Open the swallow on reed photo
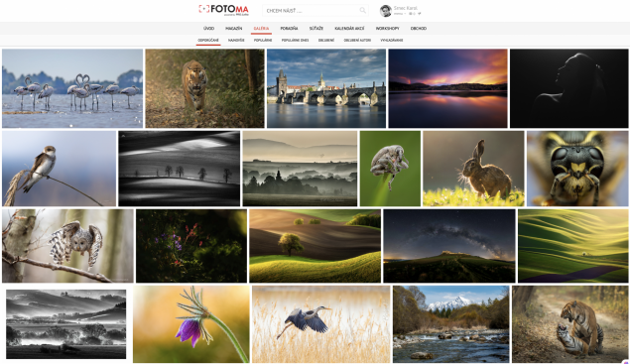630x364 pixels. tap(60, 169)
